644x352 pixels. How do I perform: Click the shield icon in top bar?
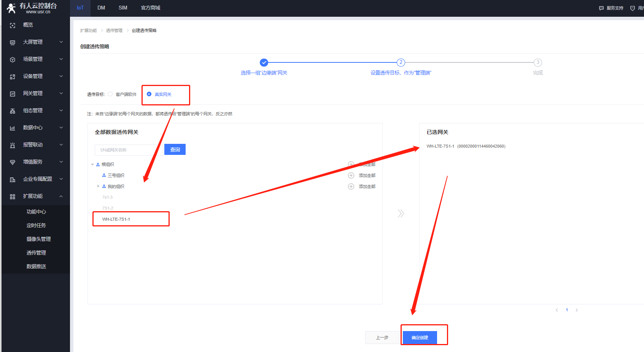pyautogui.click(x=633, y=8)
